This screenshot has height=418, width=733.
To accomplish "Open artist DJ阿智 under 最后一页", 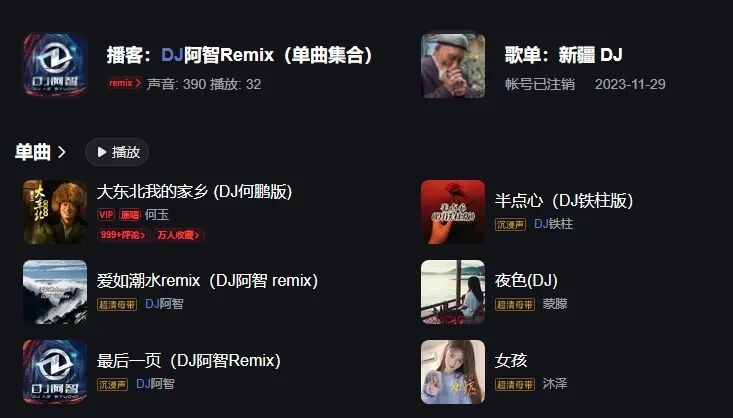I will [155, 384].
